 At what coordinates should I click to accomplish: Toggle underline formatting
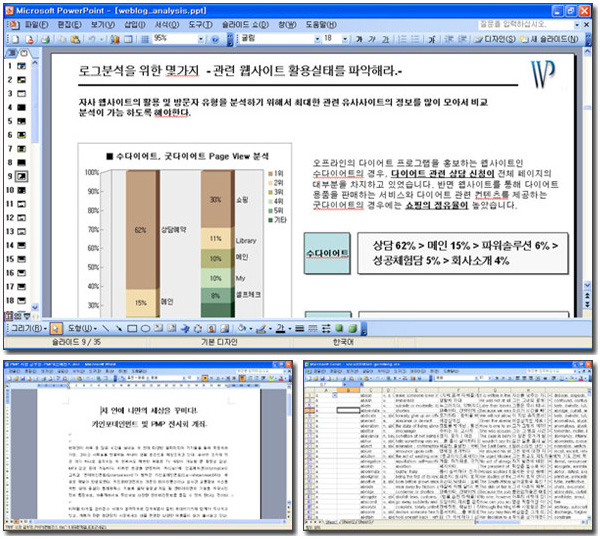tap(385, 39)
